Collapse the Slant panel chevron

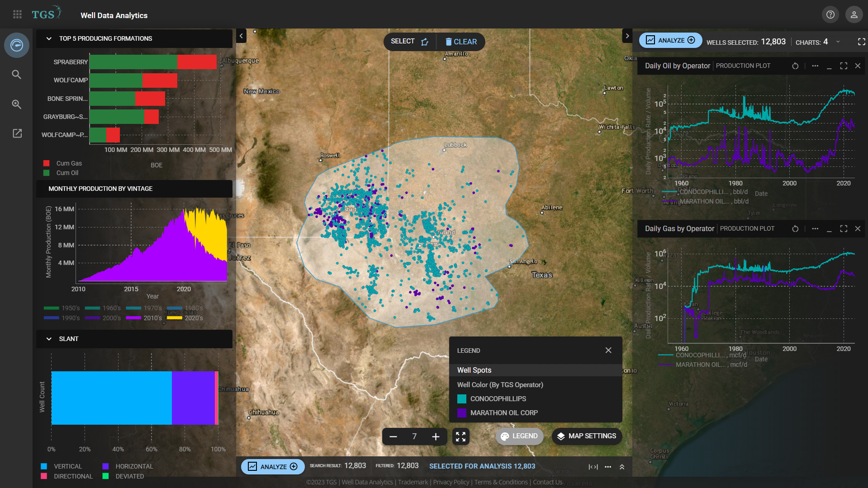tap(49, 339)
